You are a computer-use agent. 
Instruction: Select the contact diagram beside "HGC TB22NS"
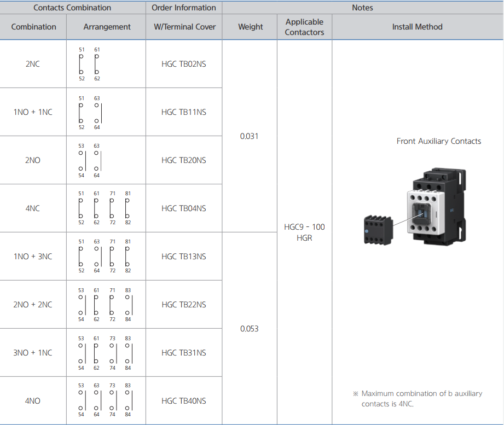[x=105, y=305]
